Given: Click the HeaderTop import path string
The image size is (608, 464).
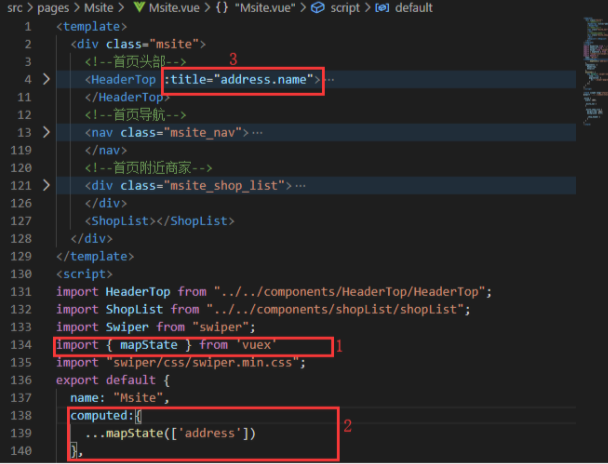Looking at the screenshot, I should [349, 292].
